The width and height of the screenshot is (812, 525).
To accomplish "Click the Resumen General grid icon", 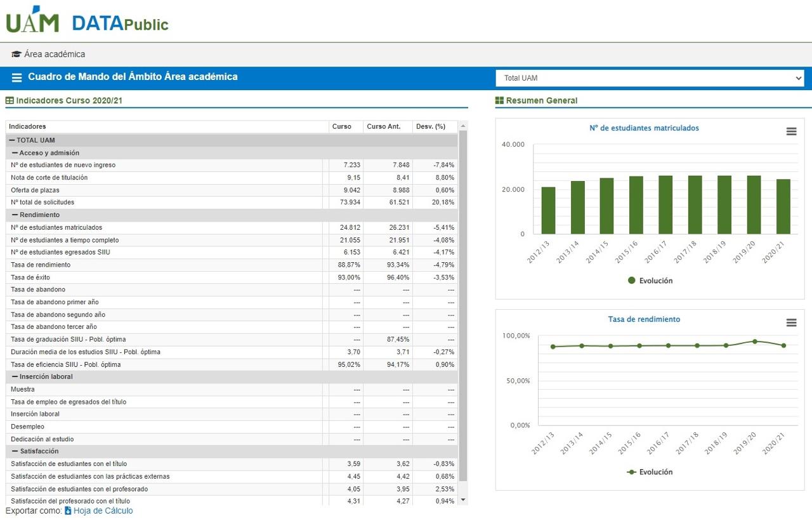I will 499,101.
